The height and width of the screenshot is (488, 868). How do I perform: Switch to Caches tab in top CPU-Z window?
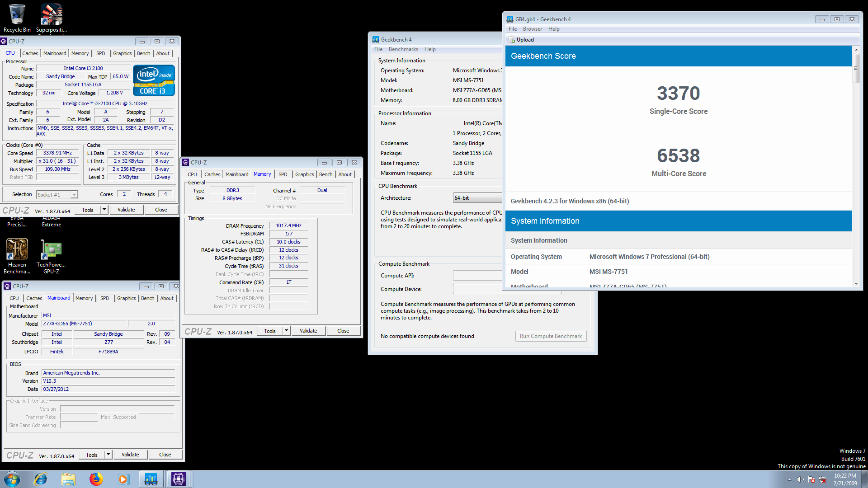pos(30,53)
